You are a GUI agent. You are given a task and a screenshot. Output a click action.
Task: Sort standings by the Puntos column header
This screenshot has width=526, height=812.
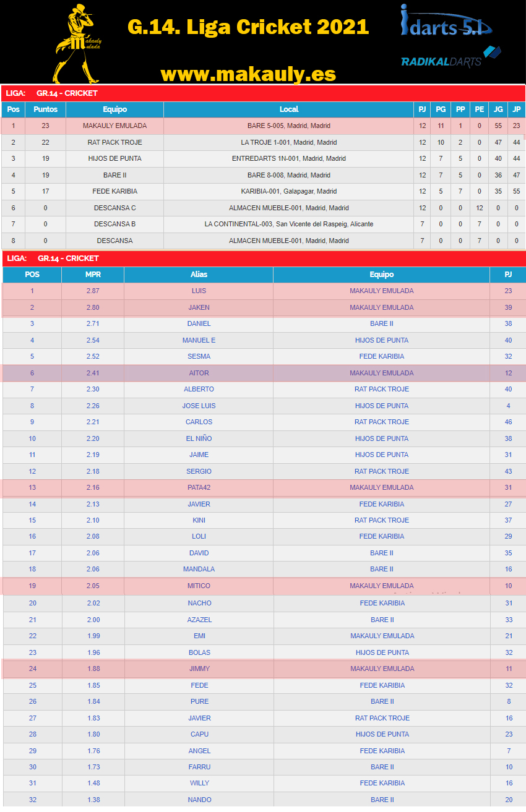[45, 109]
